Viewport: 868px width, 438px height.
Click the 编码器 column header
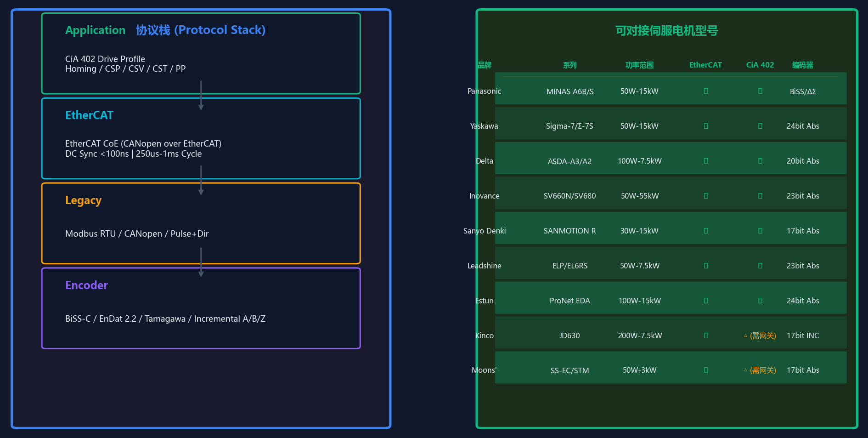(803, 65)
